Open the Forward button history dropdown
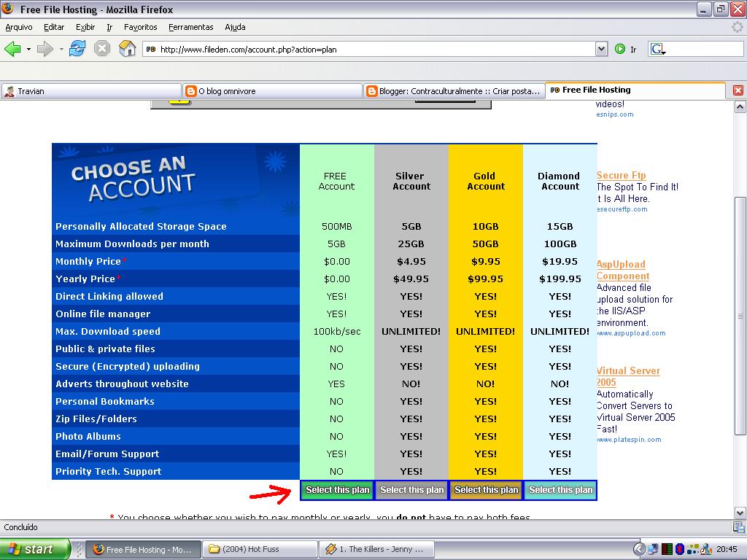The width and height of the screenshot is (747, 560). 61,49
